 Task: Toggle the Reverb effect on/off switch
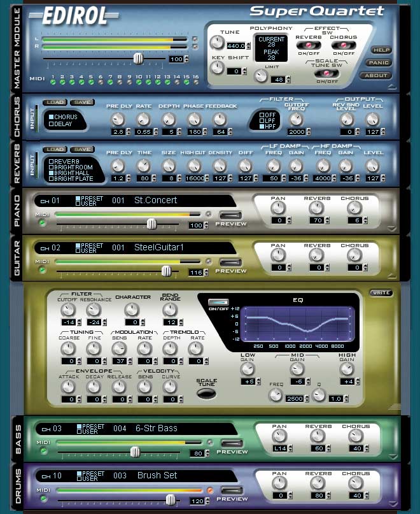point(308,45)
